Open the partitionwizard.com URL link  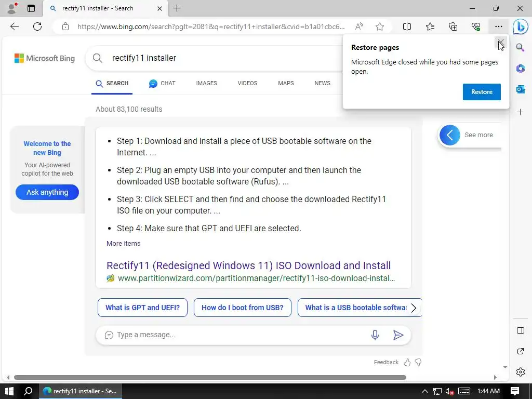pyautogui.click(x=256, y=278)
